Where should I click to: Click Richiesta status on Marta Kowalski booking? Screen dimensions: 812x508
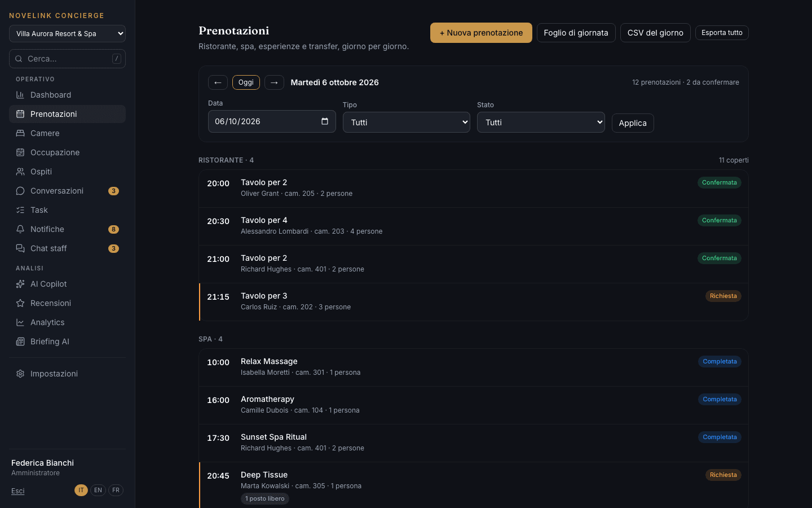(723, 475)
